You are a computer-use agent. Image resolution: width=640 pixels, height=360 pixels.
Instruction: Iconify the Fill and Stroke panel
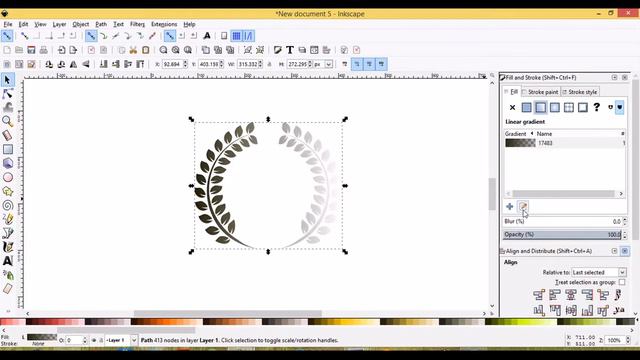614,77
